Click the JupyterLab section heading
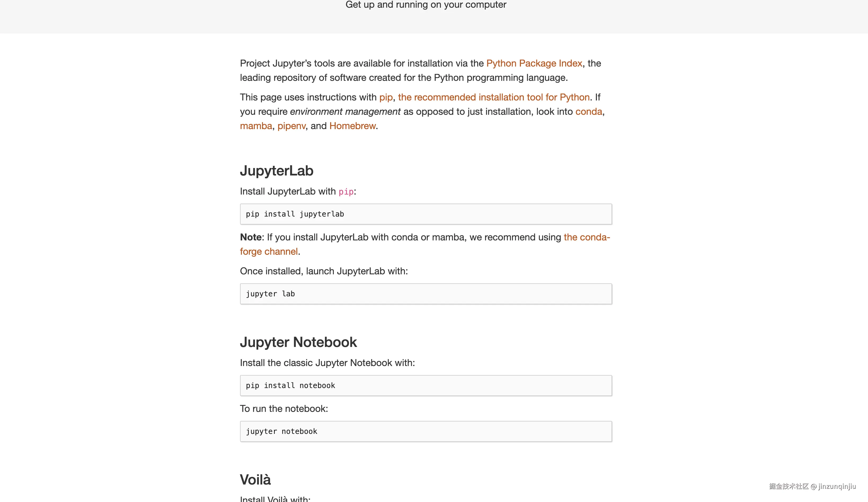Screen dimensions: 868x502 (x=277, y=171)
